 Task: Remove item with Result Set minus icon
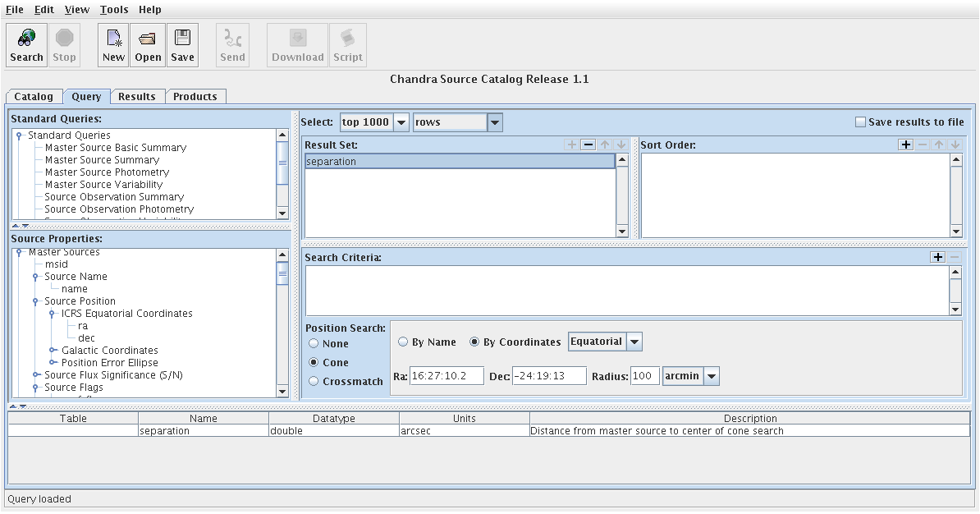588,145
